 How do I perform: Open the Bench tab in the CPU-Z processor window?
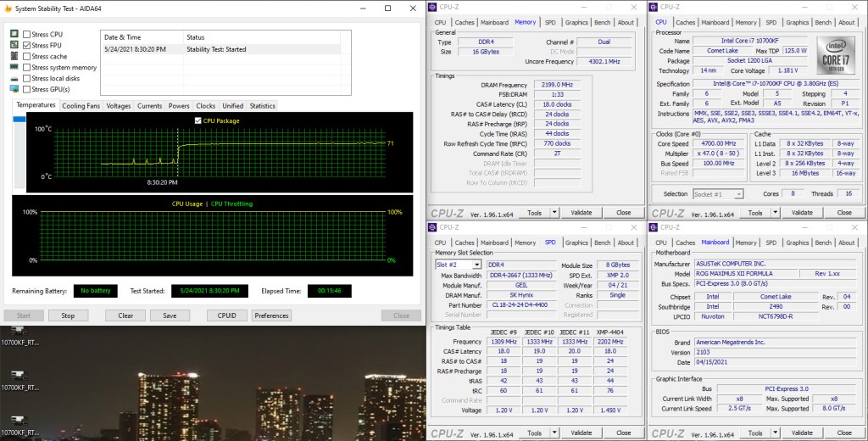[x=823, y=22]
